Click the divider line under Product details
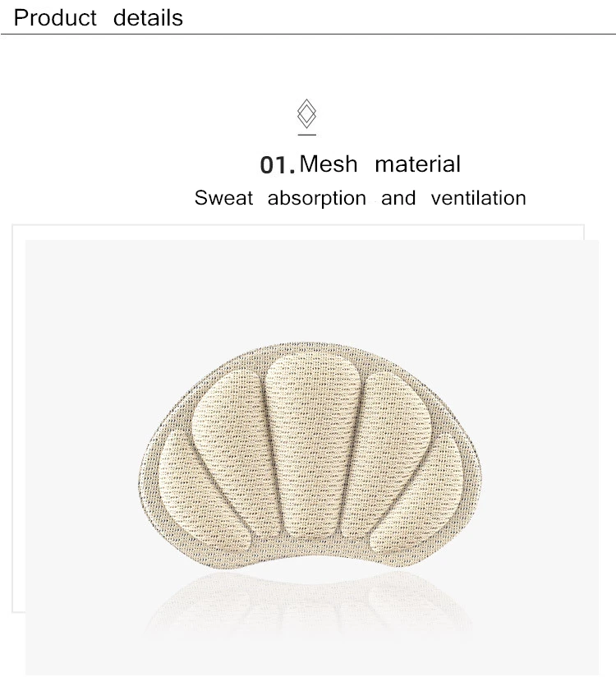Screen dimensions: 616x691 tap(308, 34)
